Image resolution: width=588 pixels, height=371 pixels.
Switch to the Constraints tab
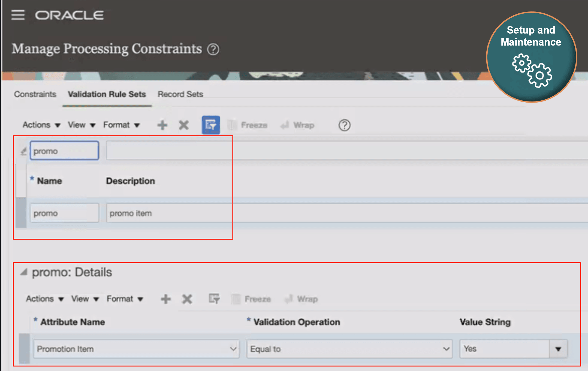(35, 94)
